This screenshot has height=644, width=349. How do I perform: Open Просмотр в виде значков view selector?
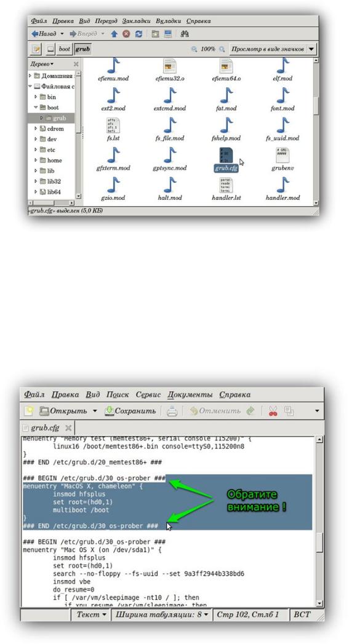273,49
